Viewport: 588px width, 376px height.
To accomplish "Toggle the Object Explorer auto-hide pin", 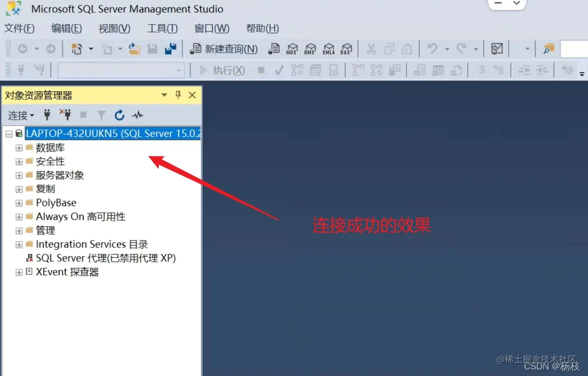I will (178, 95).
